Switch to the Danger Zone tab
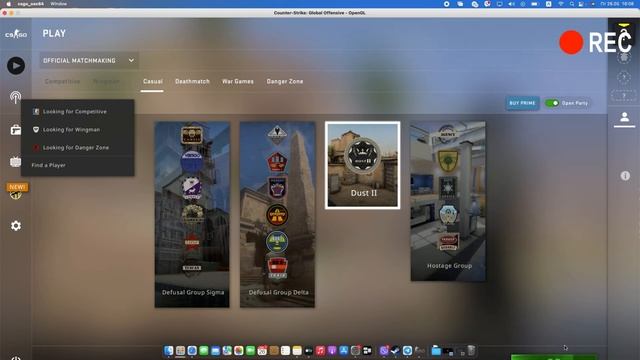The width and height of the screenshot is (640, 360). [x=285, y=82]
